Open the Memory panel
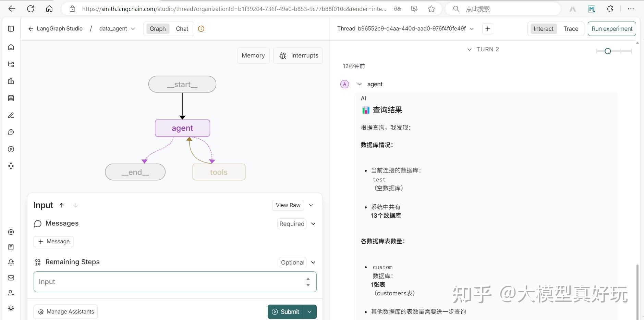Viewport: 644px width, 320px height. 253,55
